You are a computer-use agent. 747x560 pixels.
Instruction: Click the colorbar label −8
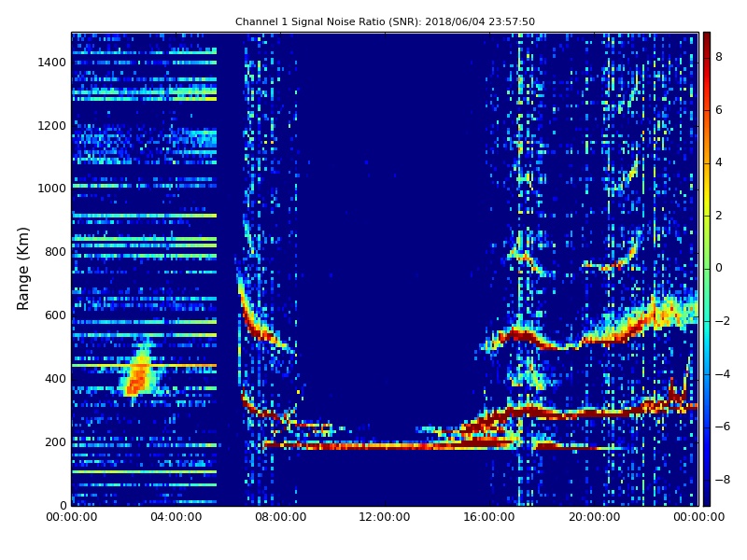(x=723, y=480)
